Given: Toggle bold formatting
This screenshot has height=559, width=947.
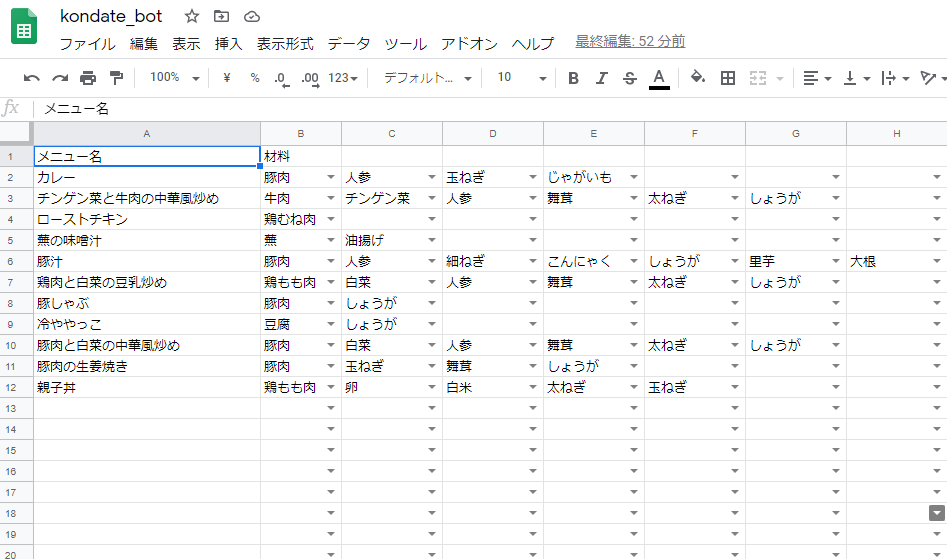Looking at the screenshot, I should pos(574,78).
